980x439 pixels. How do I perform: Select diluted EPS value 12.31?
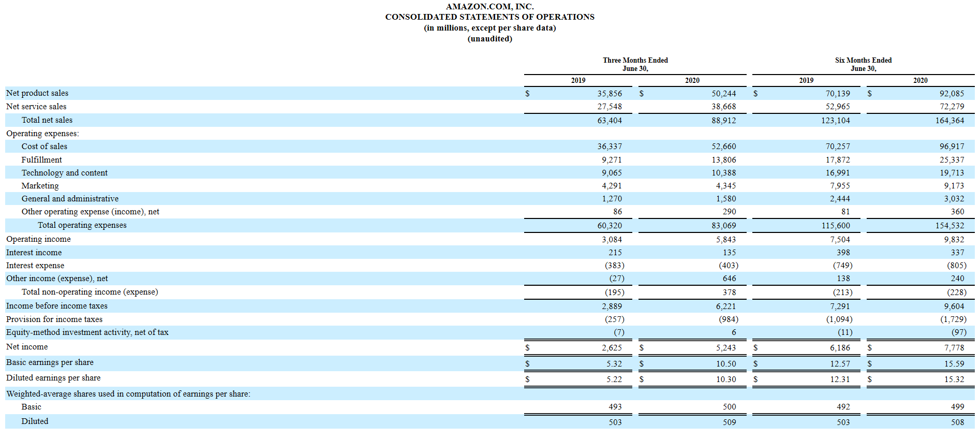pyautogui.click(x=840, y=379)
